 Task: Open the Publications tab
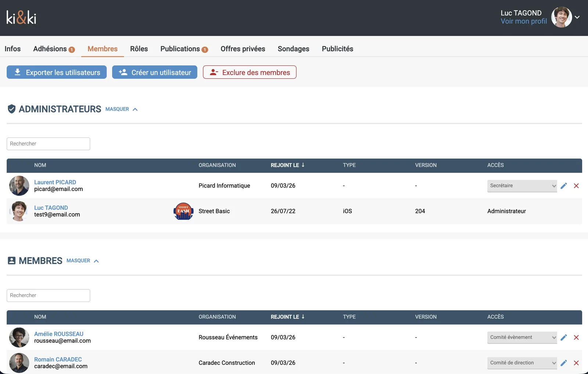pyautogui.click(x=184, y=49)
